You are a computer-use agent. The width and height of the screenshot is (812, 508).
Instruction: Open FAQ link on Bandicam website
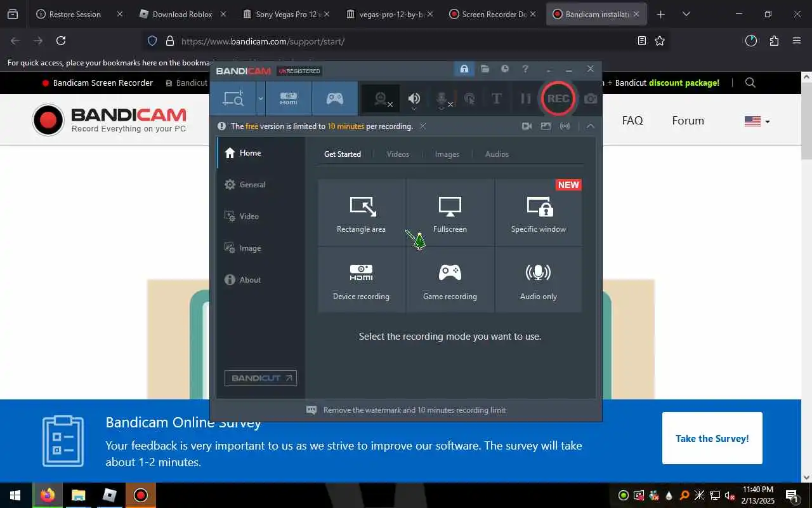point(632,121)
